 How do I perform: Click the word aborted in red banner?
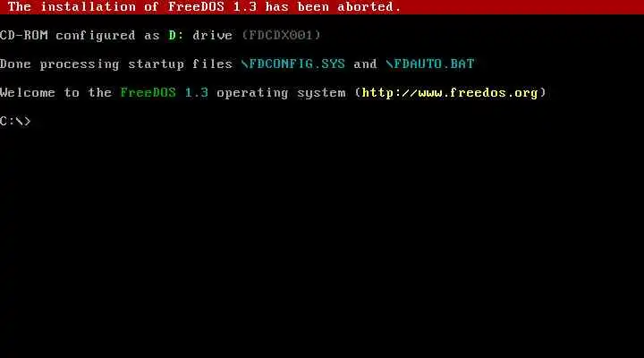(365, 7)
